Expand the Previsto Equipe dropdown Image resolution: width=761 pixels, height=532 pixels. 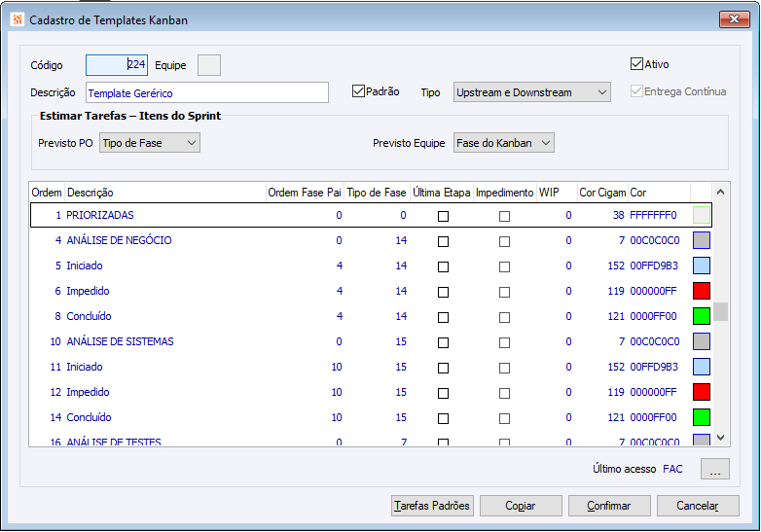coord(504,143)
